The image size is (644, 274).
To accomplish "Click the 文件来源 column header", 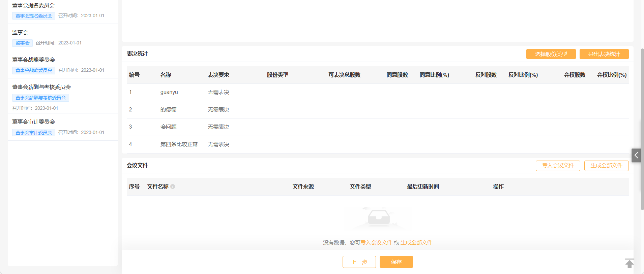I will 303,187.
